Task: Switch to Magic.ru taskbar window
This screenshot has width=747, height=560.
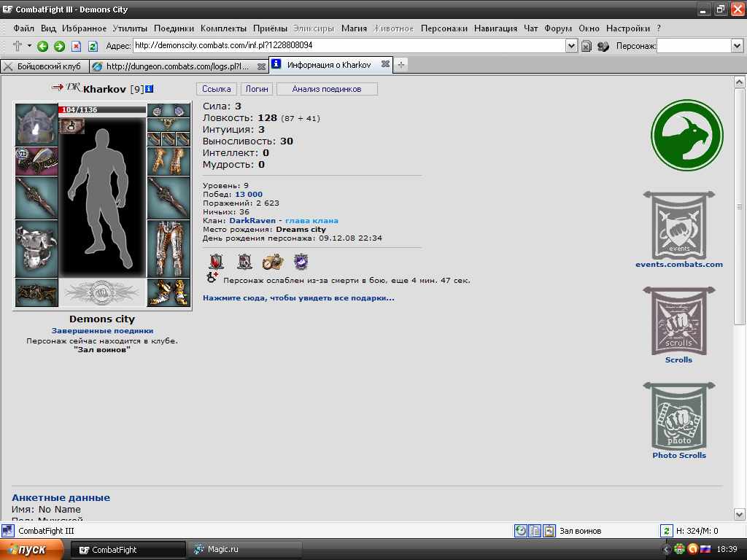Action: (244, 550)
